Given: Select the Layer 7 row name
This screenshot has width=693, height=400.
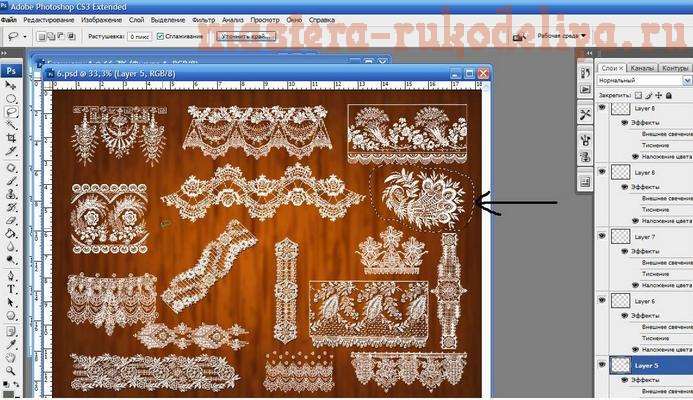Looking at the screenshot, I should [644, 237].
